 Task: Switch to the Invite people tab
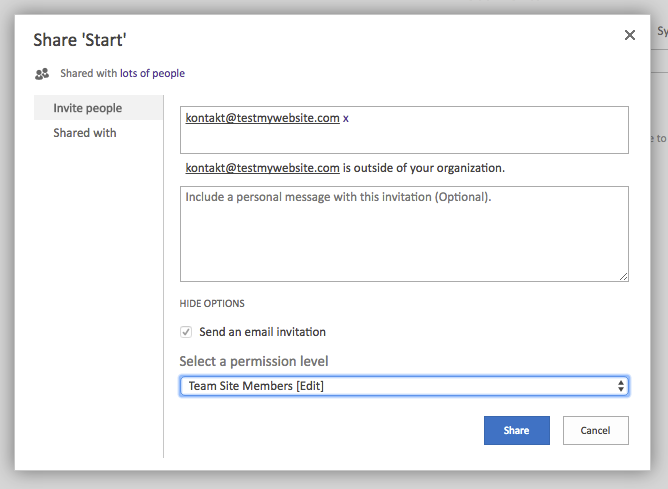click(88, 108)
